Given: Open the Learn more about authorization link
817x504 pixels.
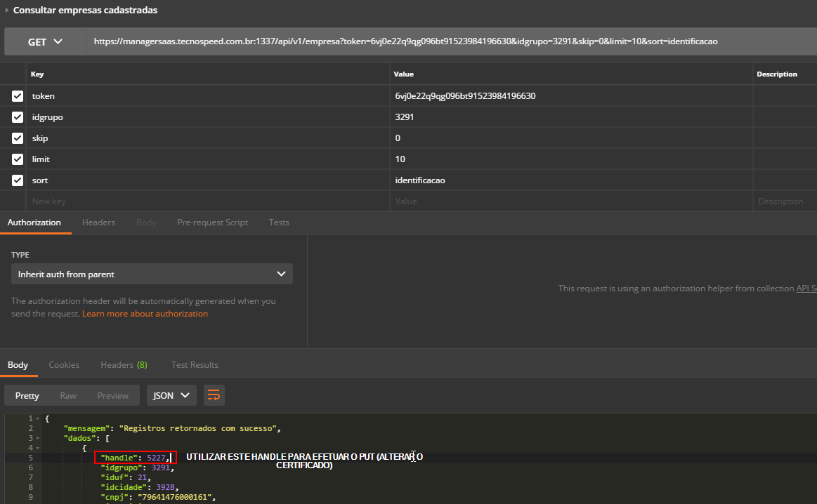Looking at the screenshot, I should (x=145, y=314).
